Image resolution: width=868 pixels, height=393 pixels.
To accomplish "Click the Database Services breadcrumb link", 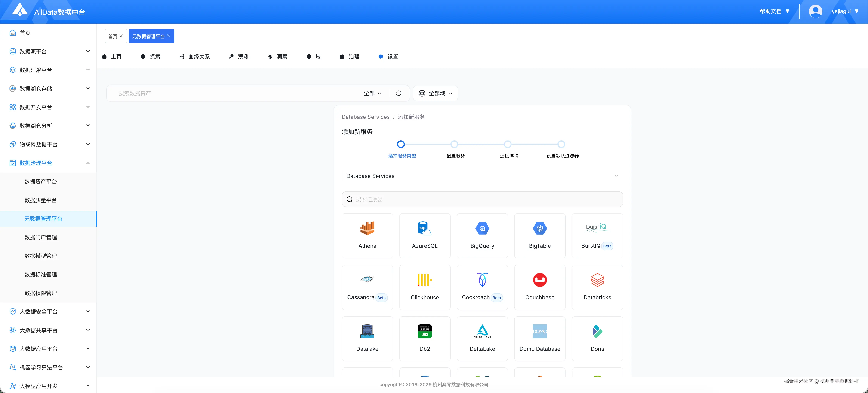I will pyautogui.click(x=365, y=117).
